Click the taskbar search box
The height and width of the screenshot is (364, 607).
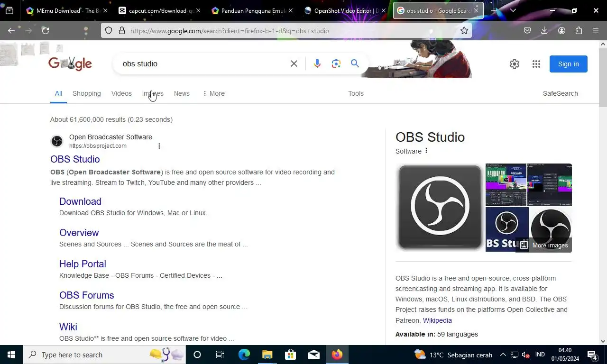pyautogui.click(x=104, y=355)
